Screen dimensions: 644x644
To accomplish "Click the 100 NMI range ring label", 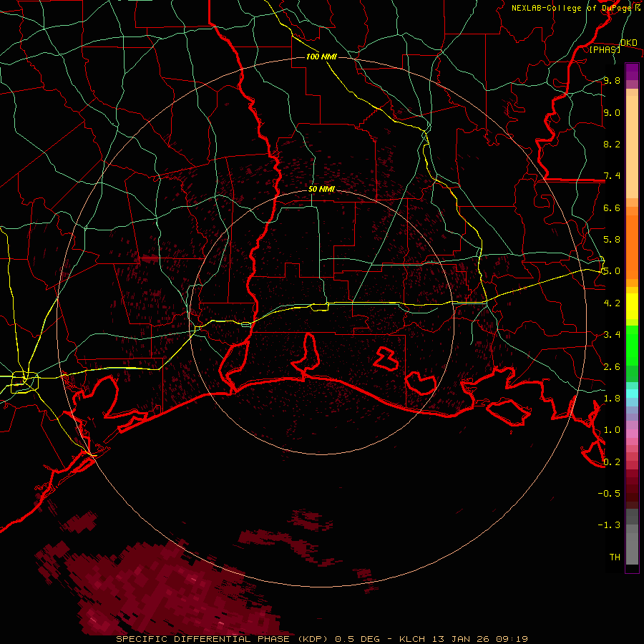I will pyautogui.click(x=321, y=57).
